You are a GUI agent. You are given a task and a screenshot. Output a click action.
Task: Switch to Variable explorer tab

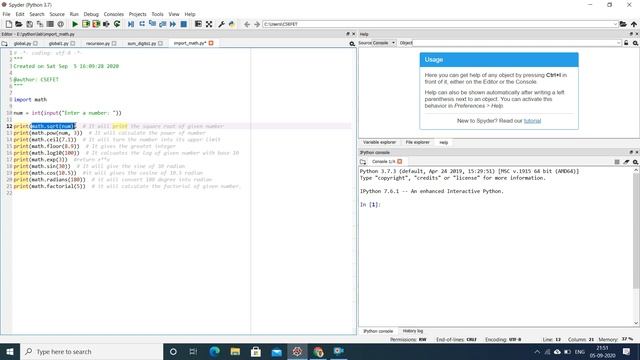coord(379,142)
